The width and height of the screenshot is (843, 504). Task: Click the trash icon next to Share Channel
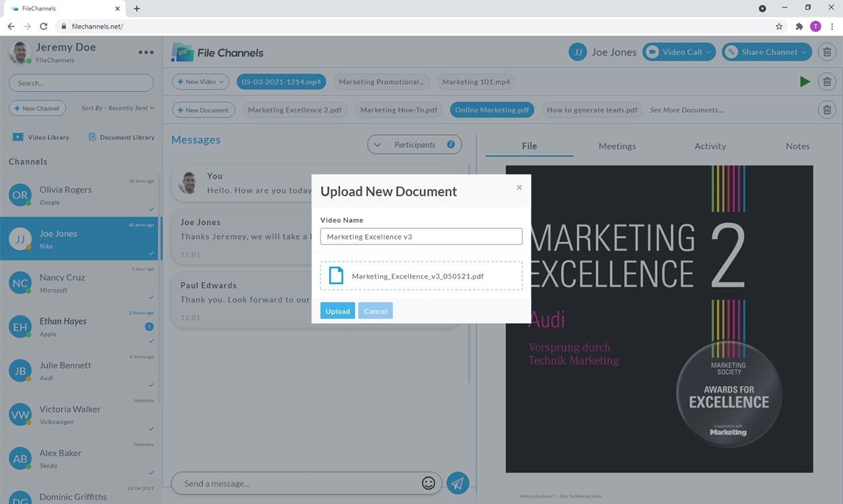tap(826, 52)
